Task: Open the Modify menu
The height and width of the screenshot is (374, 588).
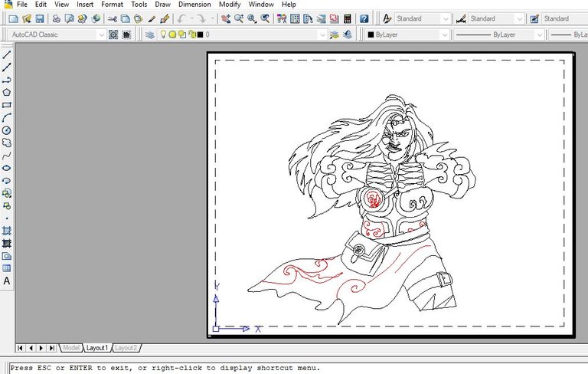Action: point(230,5)
